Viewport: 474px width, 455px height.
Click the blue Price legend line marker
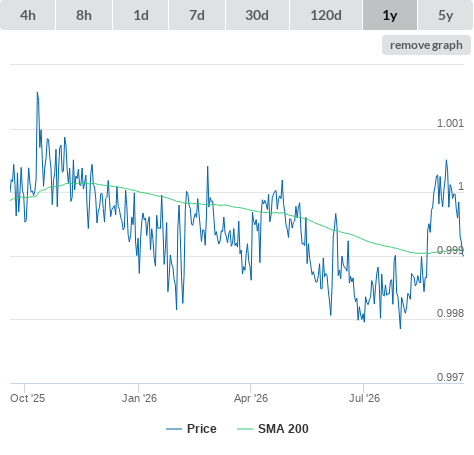(174, 429)
